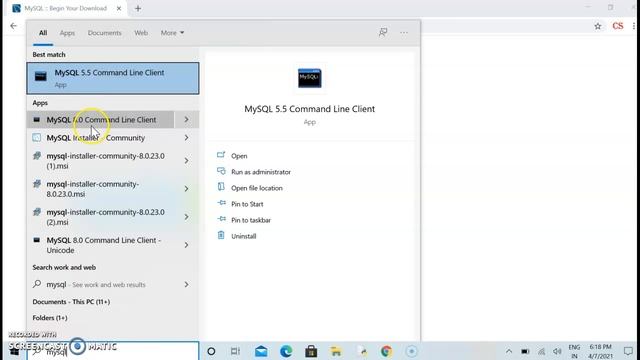Click the volume icon in system tray

coord(557,351)
